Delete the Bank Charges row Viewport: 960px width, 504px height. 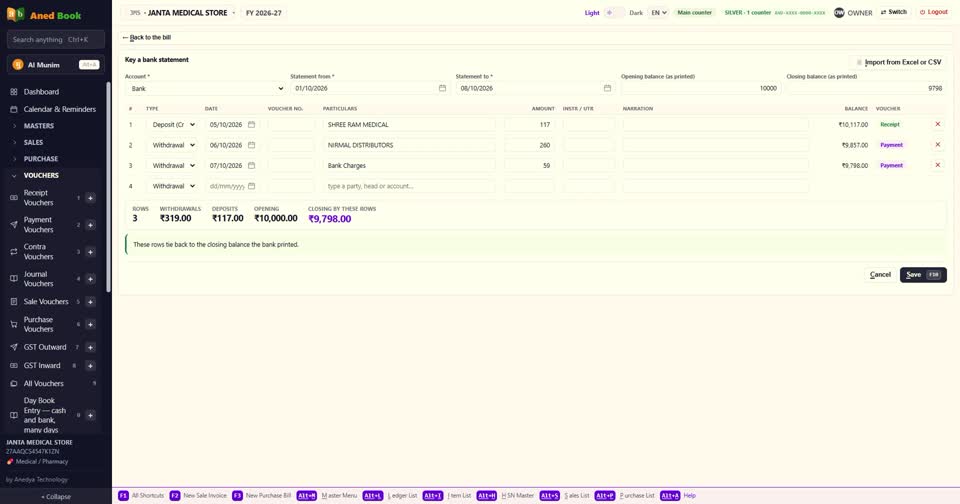[937, 165]
